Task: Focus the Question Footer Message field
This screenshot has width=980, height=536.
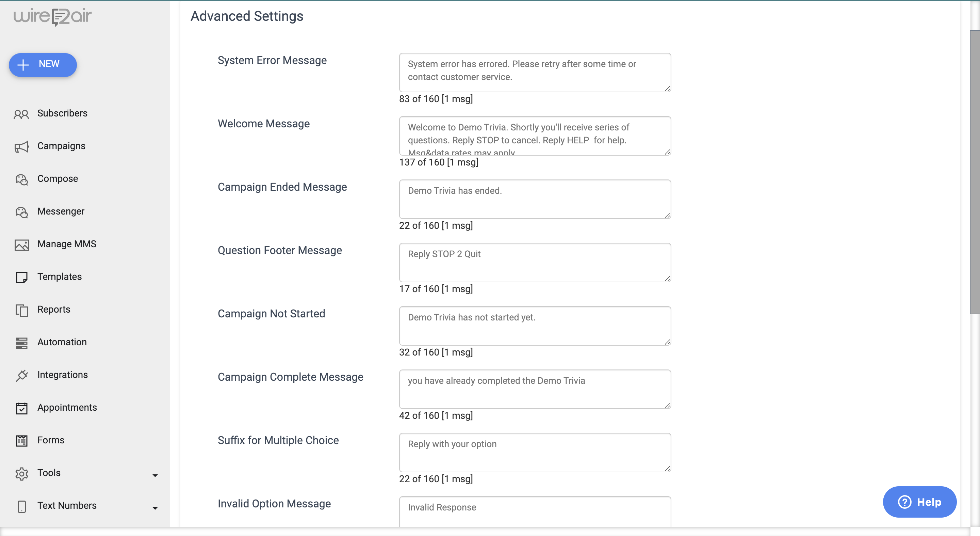Action: click(x=535, y=262)
